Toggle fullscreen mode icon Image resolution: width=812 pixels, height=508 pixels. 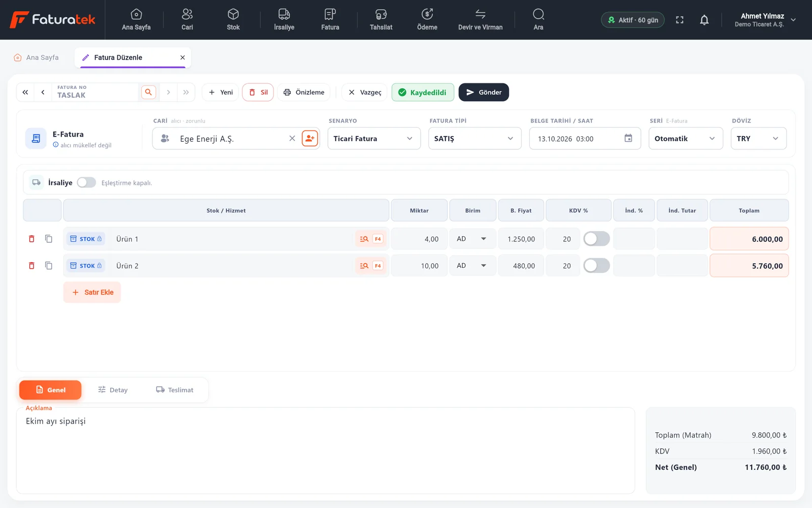[680, 20]
